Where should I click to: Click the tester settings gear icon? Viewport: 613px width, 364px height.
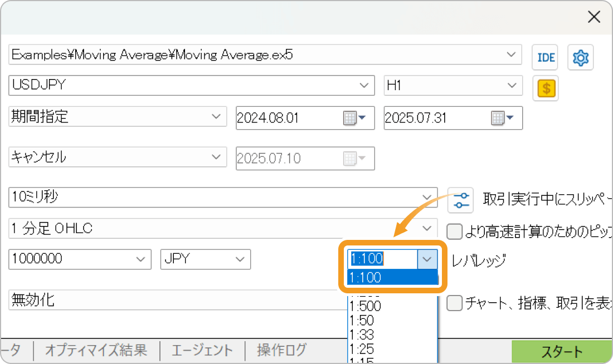(x=580, y=57)
